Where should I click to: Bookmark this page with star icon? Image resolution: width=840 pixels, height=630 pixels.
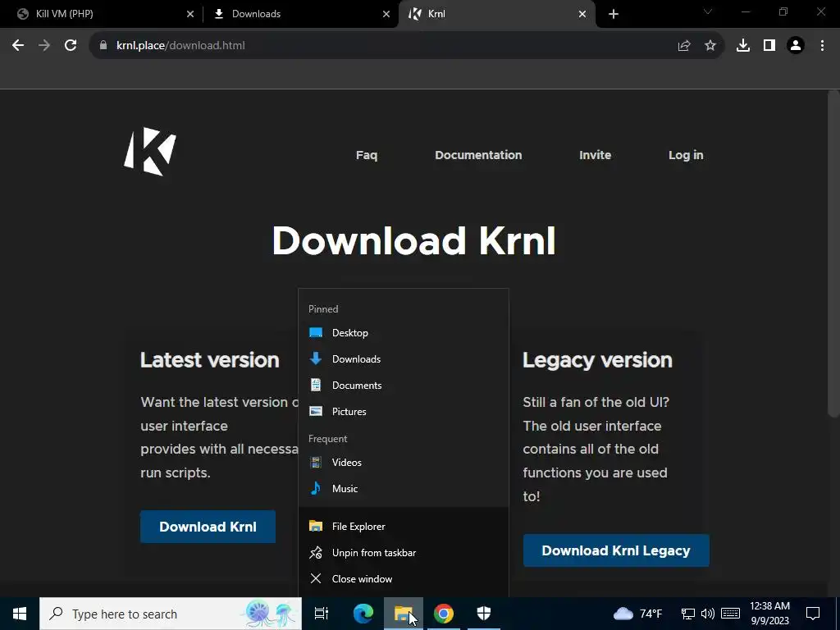tap(710, 46)
